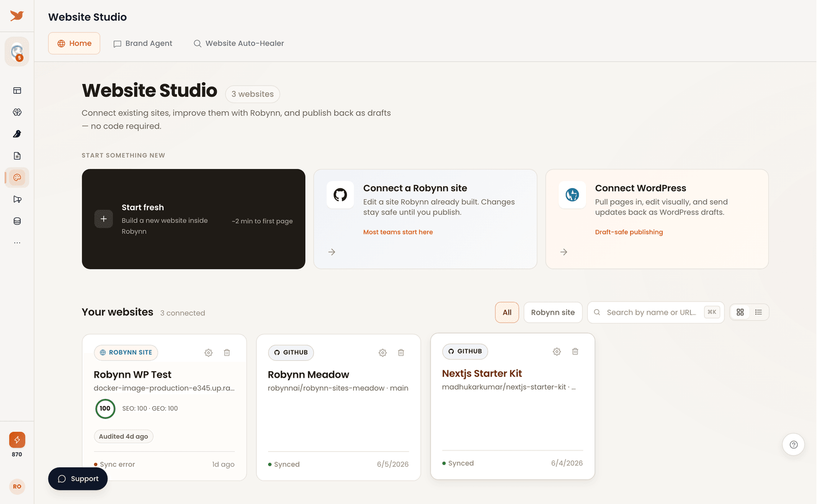Viewport: 825px width, 504px height.
Task: Click the 870 credits count
Action: 17,455
